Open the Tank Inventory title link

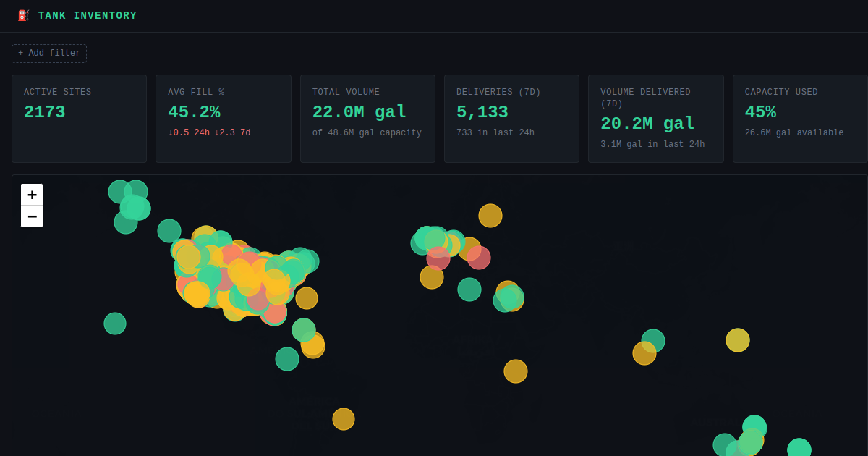coord(88,16)
